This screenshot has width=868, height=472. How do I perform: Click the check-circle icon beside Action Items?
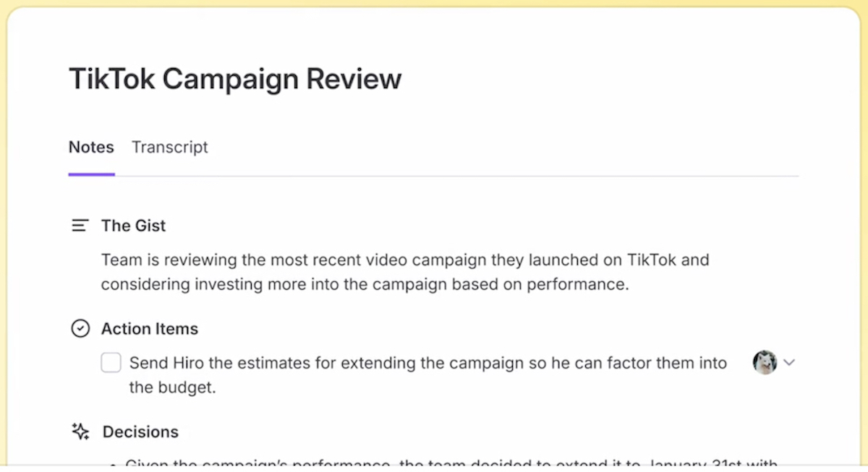[80, 329]
